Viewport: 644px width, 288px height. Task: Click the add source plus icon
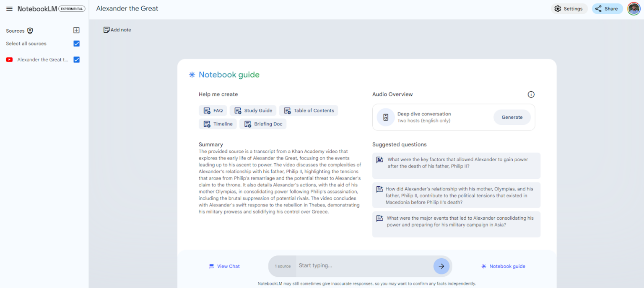76,30
